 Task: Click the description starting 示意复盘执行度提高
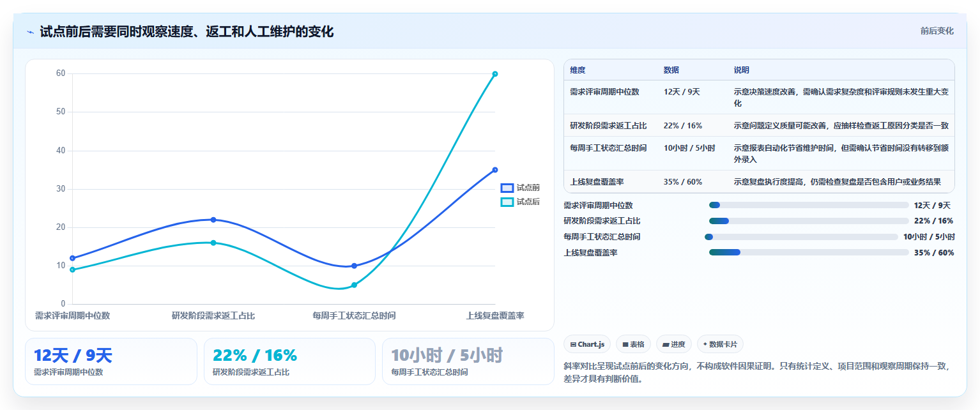coord(838,181)
